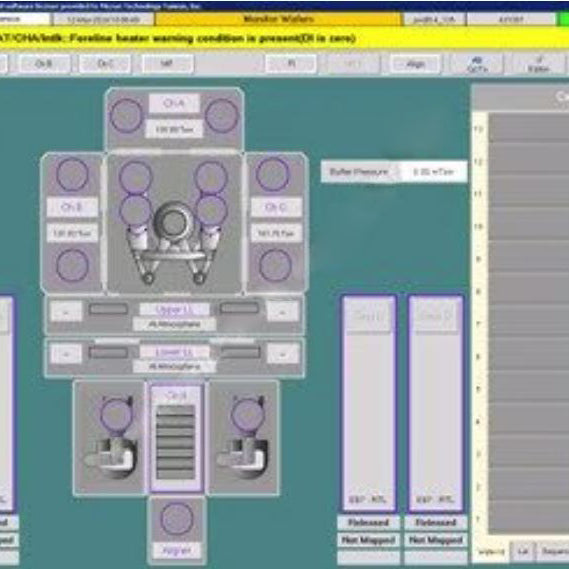Switch to the Wafer ID tab in the cassette panel
This screenshot has height=569, width=569.
click(x=491, y=552)
